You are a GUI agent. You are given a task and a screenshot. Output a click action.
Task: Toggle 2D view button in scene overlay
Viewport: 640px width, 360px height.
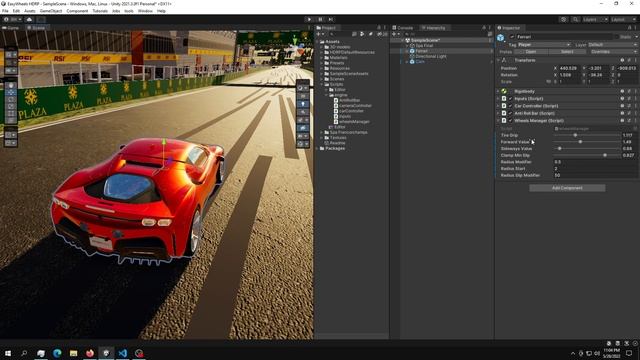pyautogui.click(x=303, y=96)
